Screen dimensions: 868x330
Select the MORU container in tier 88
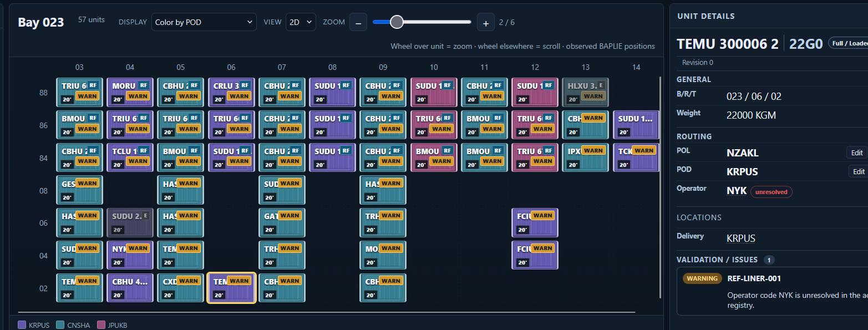pos(130,92)
